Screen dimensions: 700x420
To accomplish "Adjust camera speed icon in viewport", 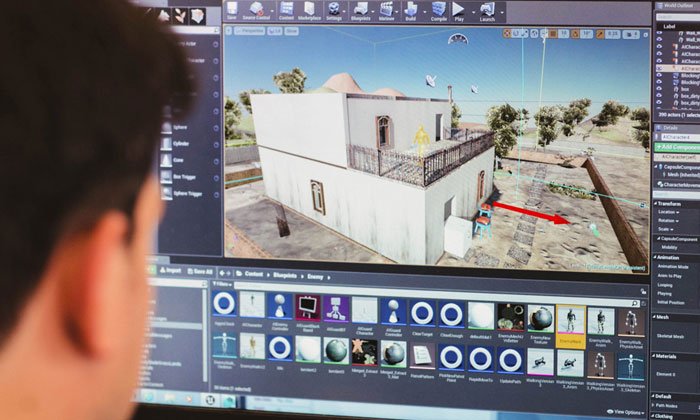I will [x=631, y=34].
